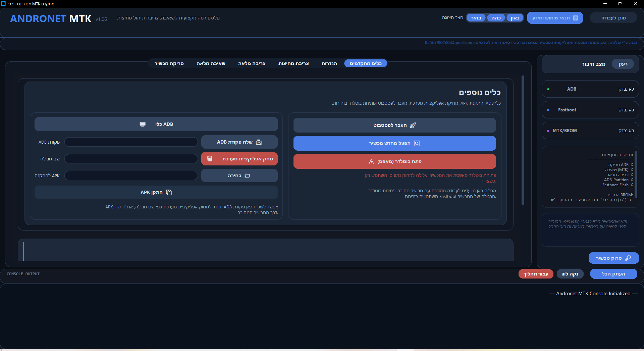644x351 pixels.
Task: Click the envelope icon on שלח פקודת ADB
Action: click(259, 142)
